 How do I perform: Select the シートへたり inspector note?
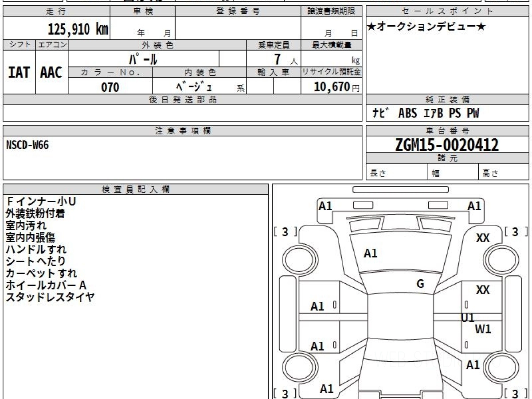click(35, 262)
